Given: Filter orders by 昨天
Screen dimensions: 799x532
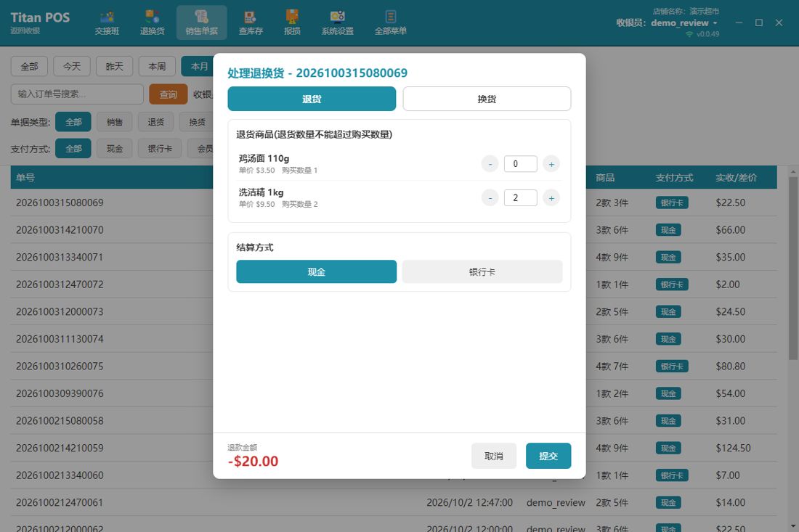Looking at the screenshot, I should click(115, 67).
